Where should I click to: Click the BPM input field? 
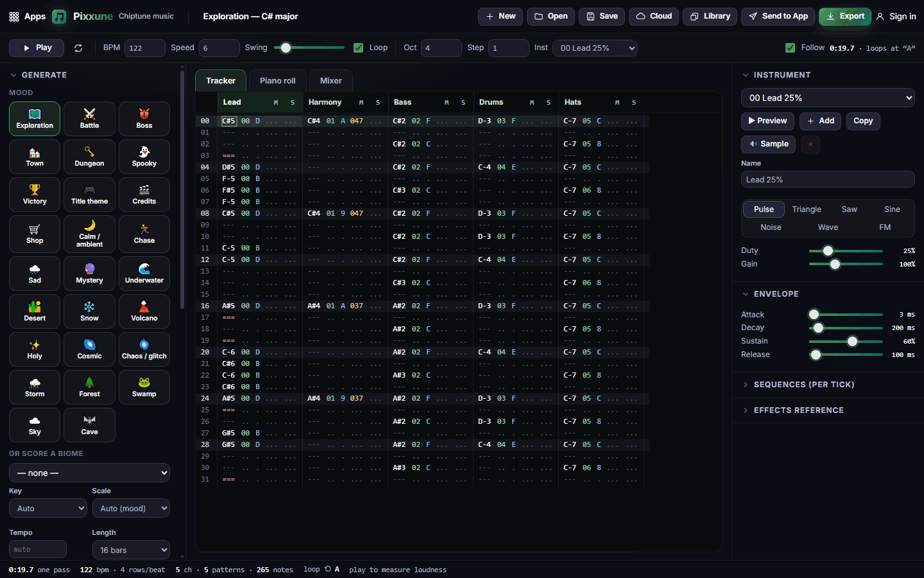point(145,48)
